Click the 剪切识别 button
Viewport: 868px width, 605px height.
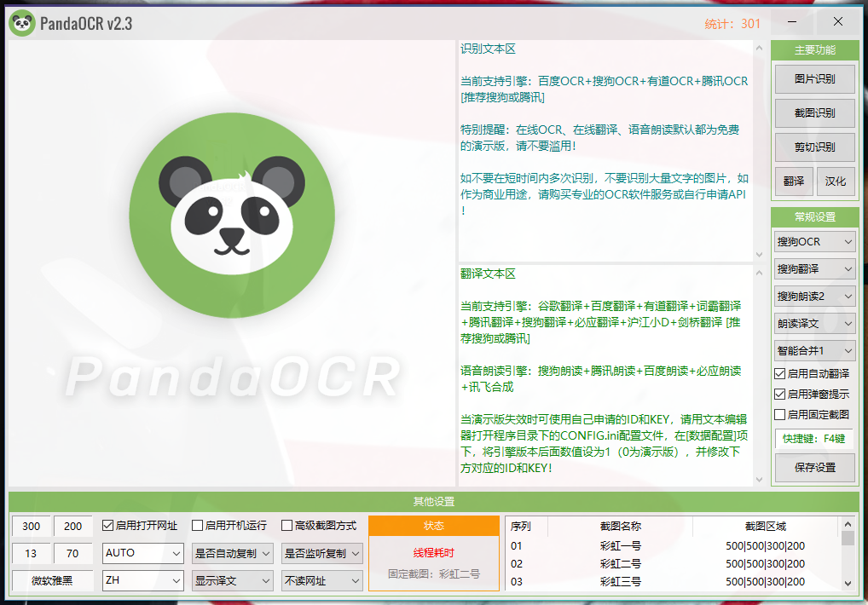coord(814,147)
